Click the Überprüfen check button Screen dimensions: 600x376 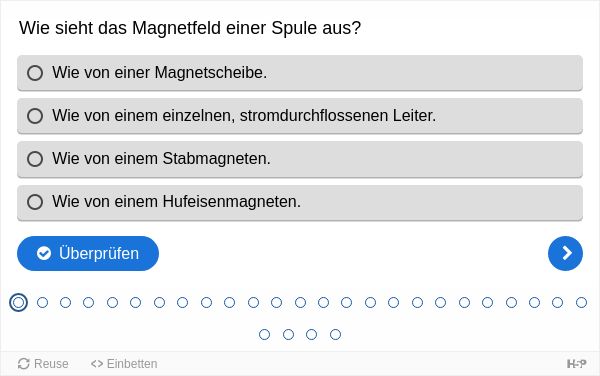88,253
